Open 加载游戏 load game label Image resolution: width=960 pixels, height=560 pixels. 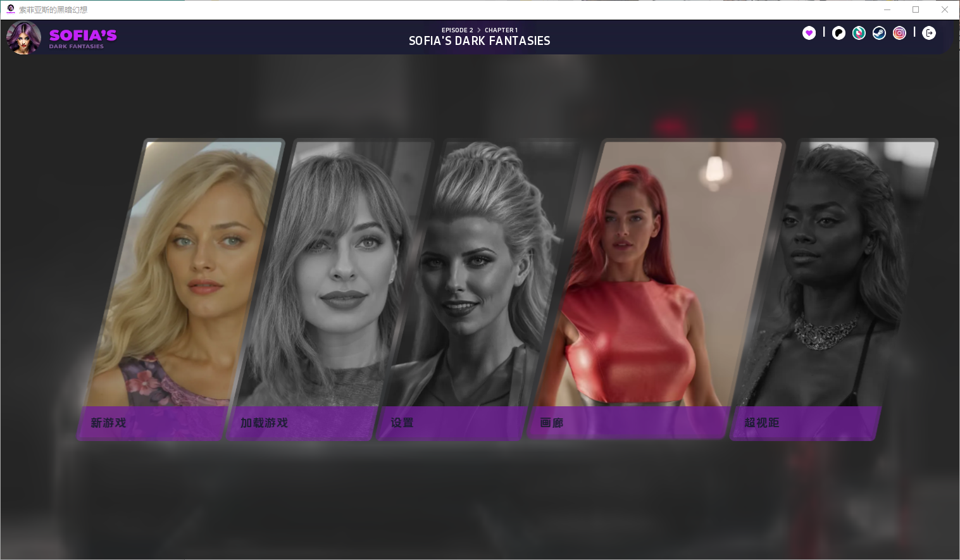coord(264,423)
